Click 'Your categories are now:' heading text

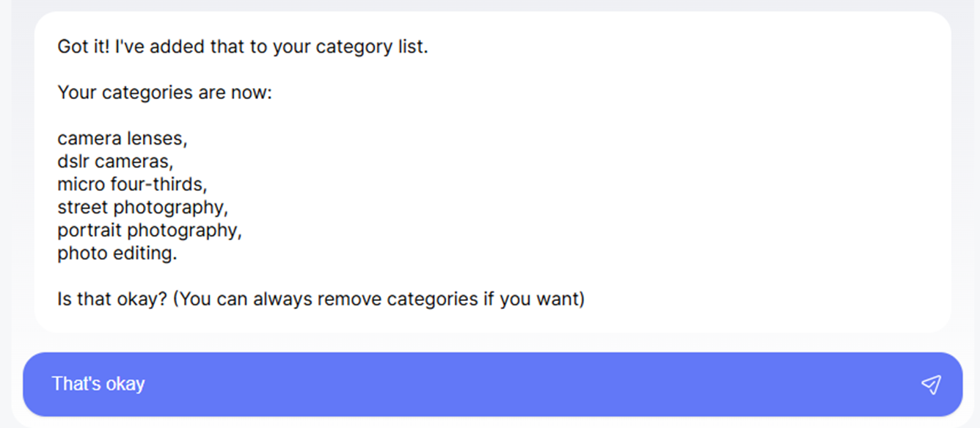click(164, 93)
